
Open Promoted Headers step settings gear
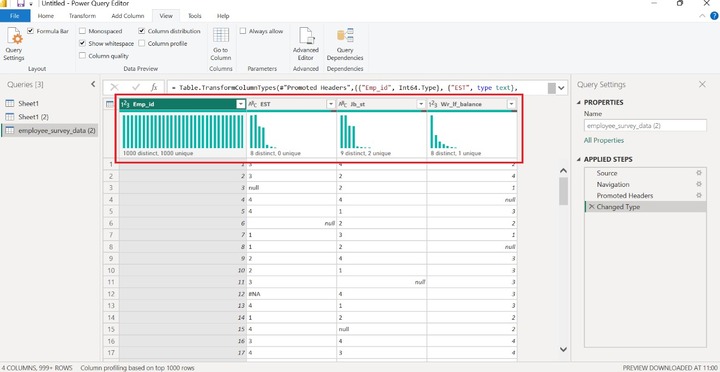pos(699,195)
